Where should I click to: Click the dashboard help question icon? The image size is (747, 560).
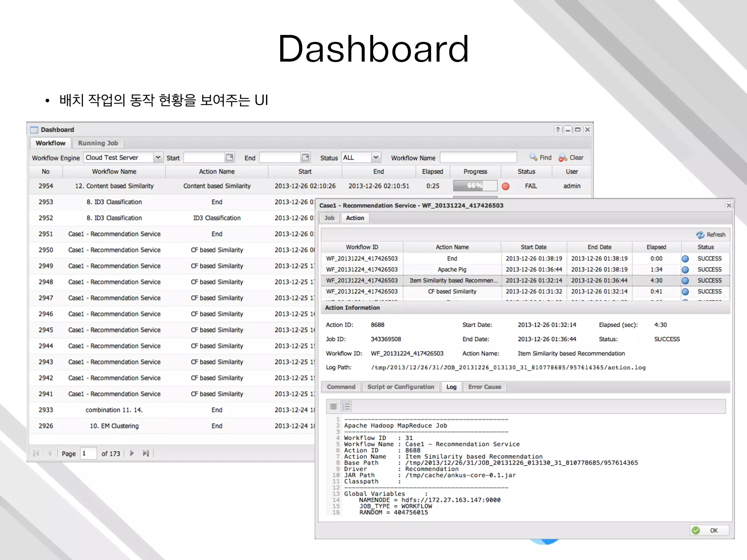click(x=558, y=129)
